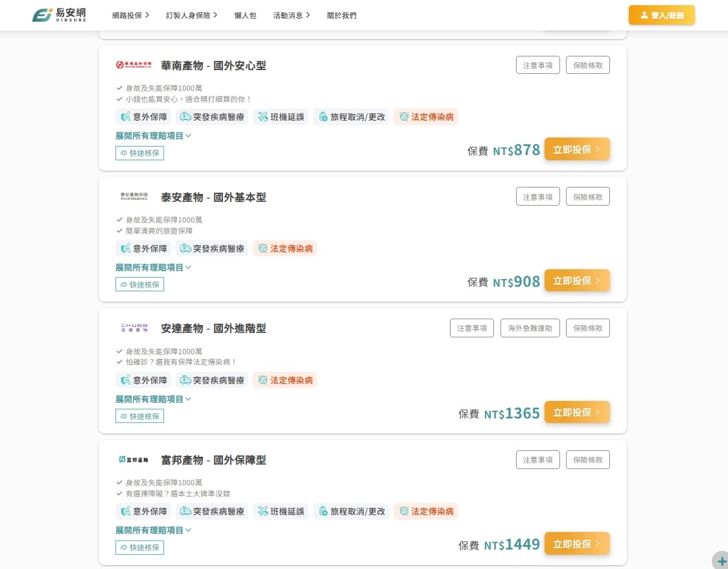728x569 pixels.
Task: Select 班機延誤 tag in 富邦產物 card
Action: (x=281, y=511)
